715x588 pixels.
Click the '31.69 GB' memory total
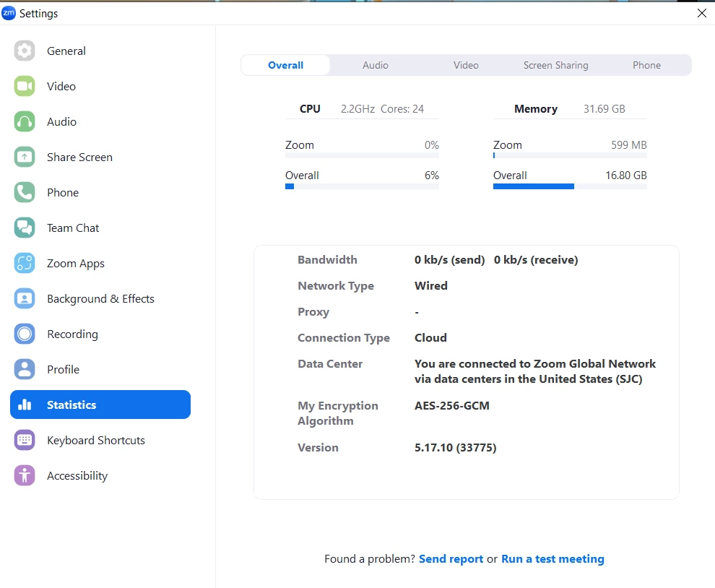click(604, 109)
